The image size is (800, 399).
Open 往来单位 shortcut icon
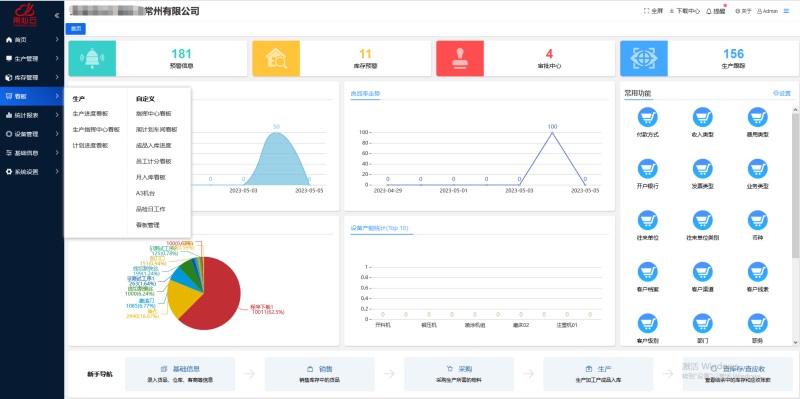pyautogui.click(x=647, y=220)
